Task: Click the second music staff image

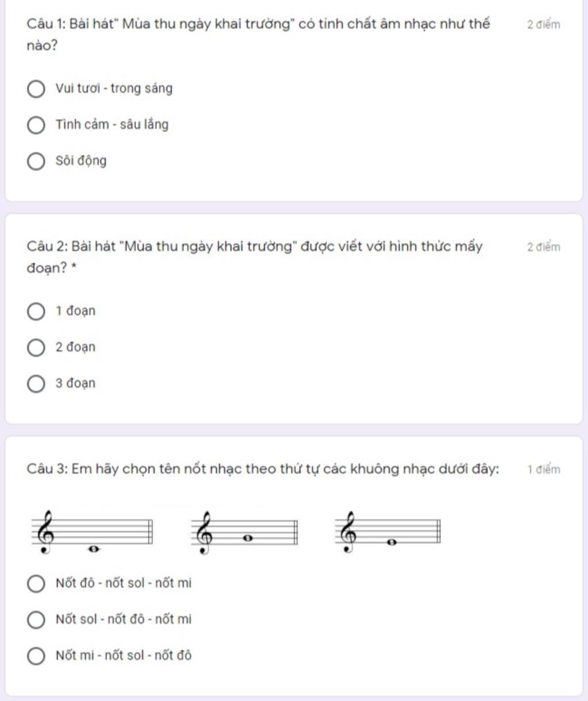Action: click(245, 532)
